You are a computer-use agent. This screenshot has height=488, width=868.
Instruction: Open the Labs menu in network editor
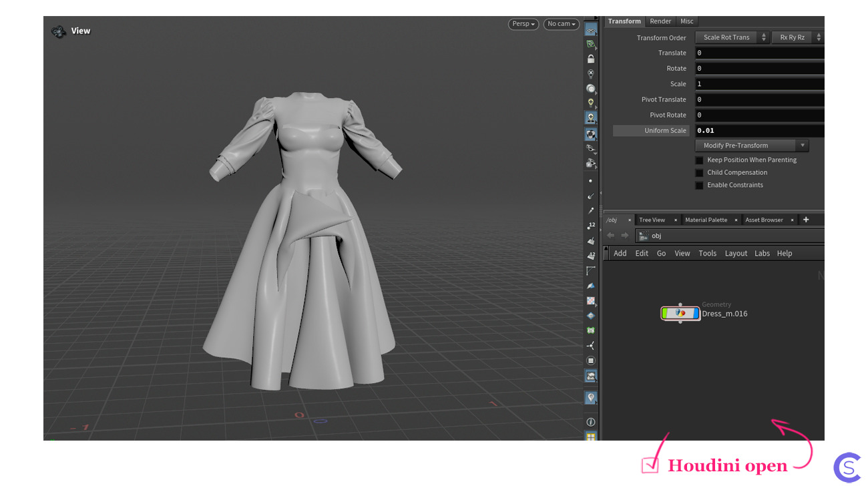point(762,253)
